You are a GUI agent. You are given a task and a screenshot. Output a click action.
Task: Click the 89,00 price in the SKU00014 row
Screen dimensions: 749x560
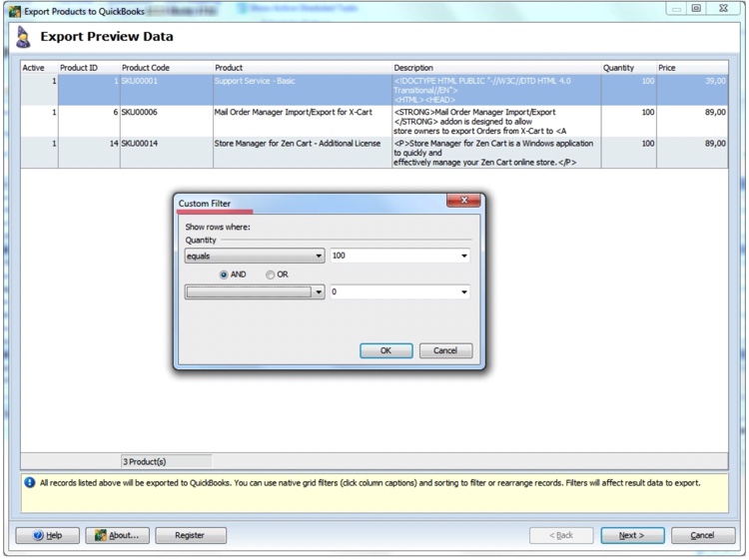click(692, 153)
